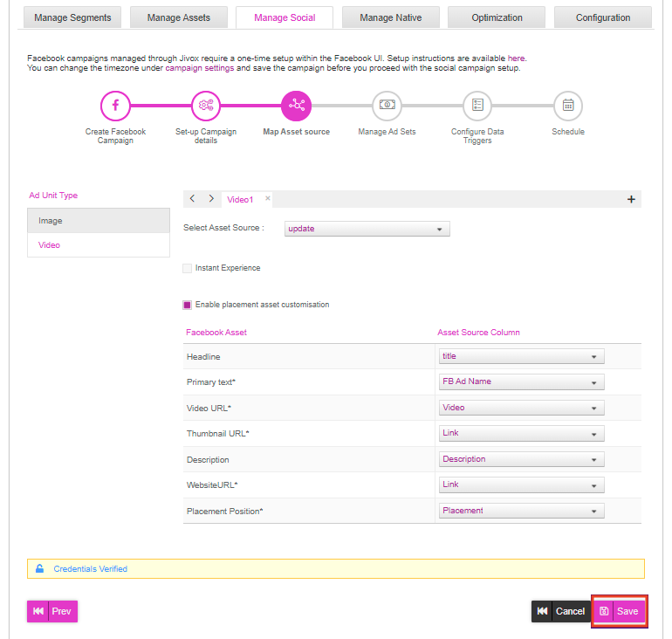Open the Configure Data Triggers step icon

[x=477, y=106]
